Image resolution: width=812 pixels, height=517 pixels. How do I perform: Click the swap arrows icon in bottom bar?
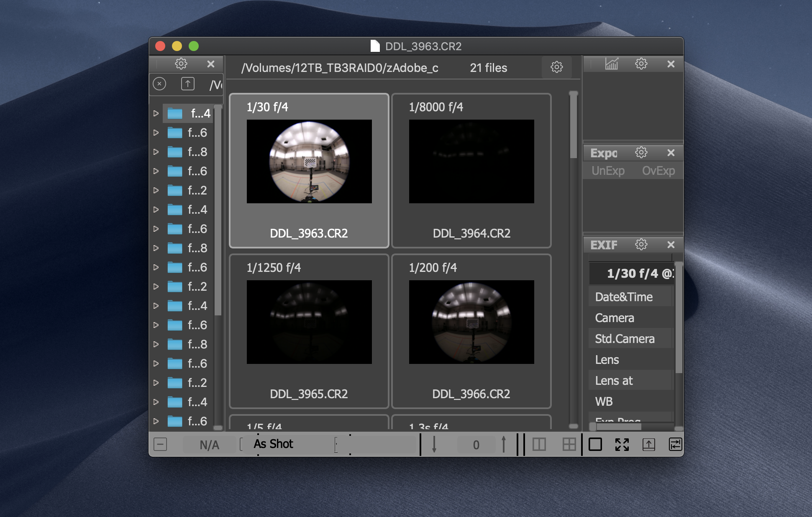click(x=675, y=445)
